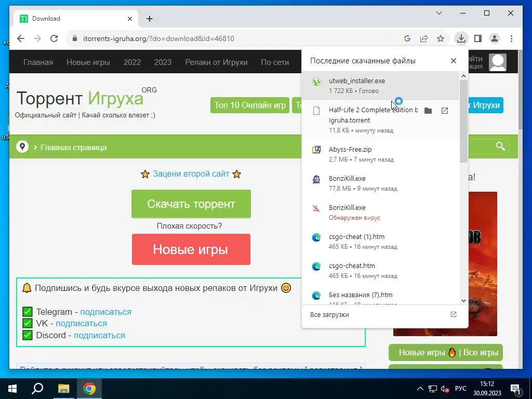Expand the hidden system tray icons chevron

point(420,389)
